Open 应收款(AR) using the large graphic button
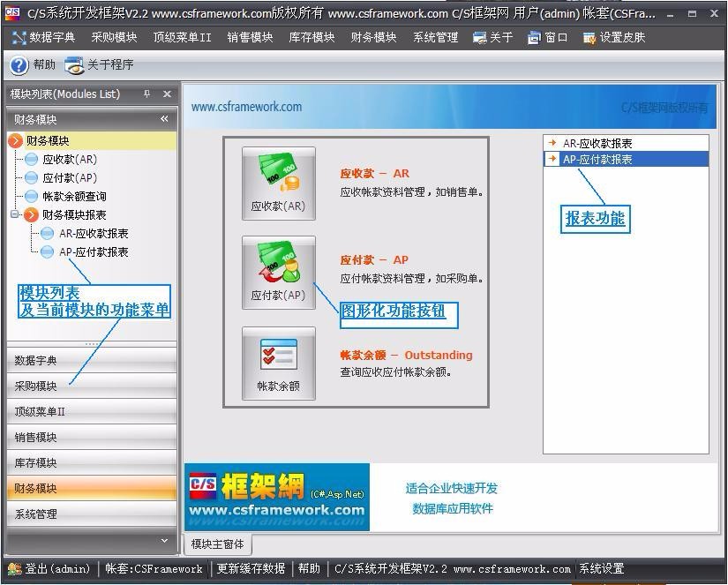 [x=278, y=181]
